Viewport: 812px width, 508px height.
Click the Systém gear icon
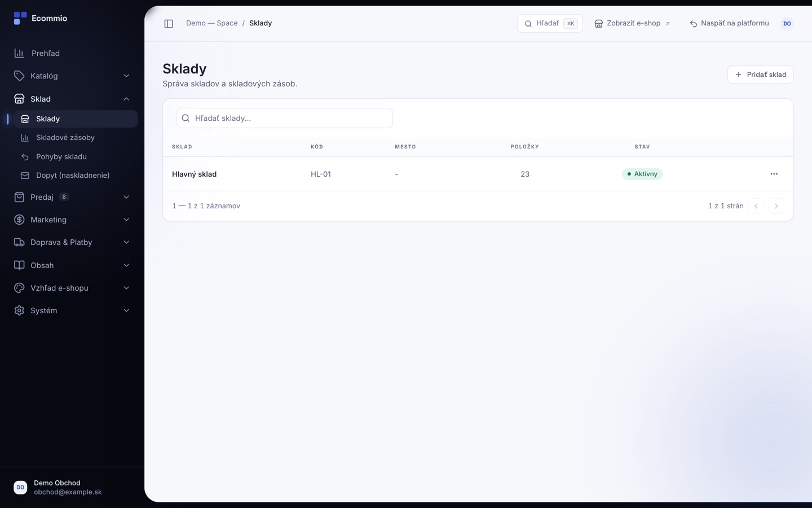coord(19,310)
